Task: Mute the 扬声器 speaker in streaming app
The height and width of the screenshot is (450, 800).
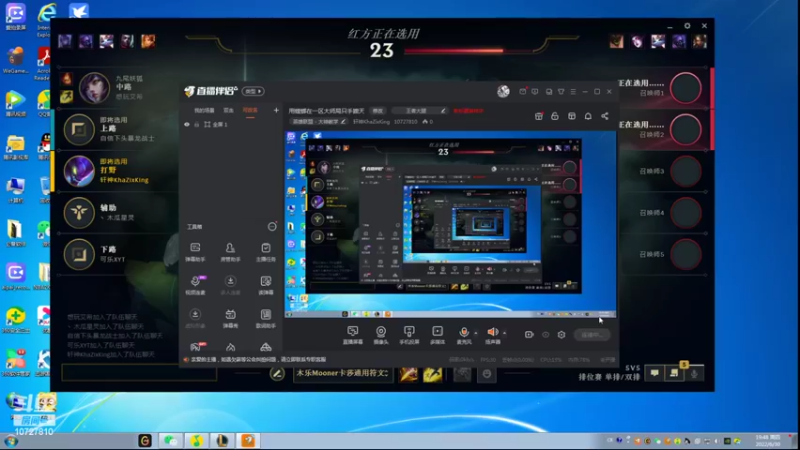Action: pyautogui.click(x=492, y=335)
